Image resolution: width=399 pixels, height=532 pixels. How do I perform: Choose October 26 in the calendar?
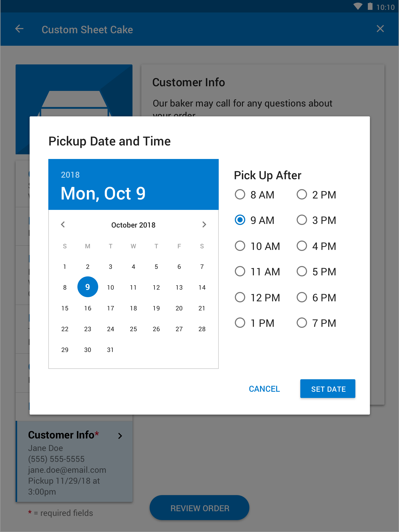(156, 329)
